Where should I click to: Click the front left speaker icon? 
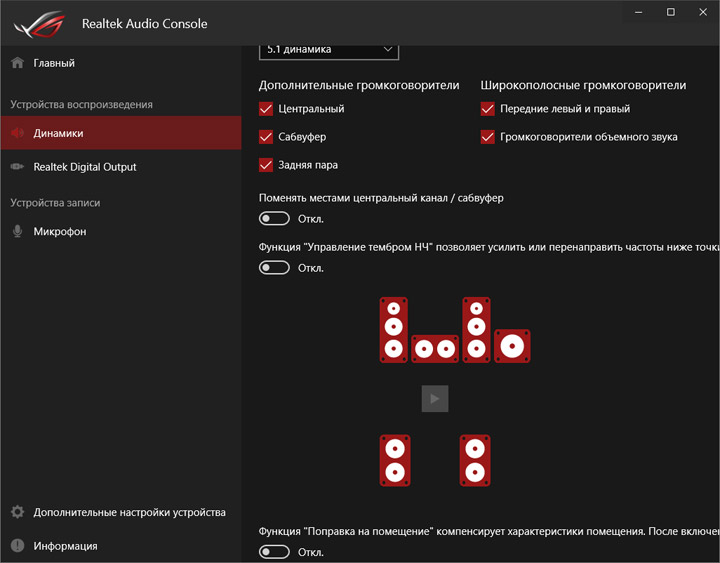[x=394, y=329]
